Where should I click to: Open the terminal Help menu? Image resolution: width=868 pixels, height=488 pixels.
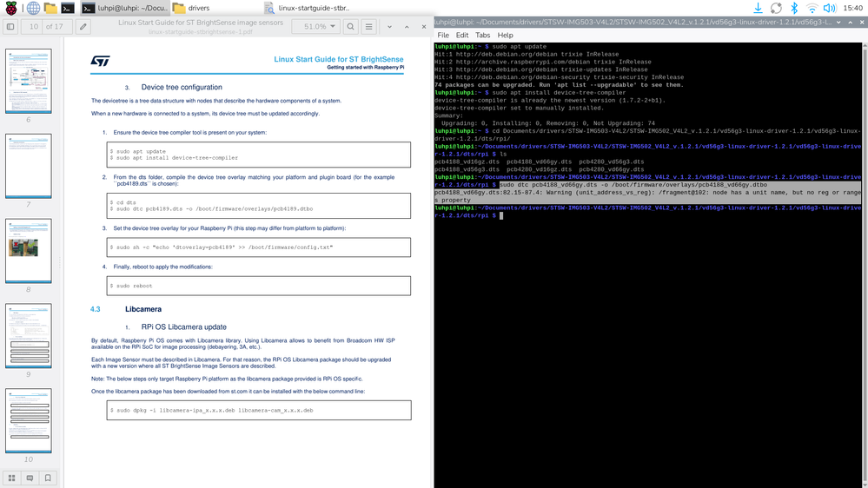tap(506, 35)
